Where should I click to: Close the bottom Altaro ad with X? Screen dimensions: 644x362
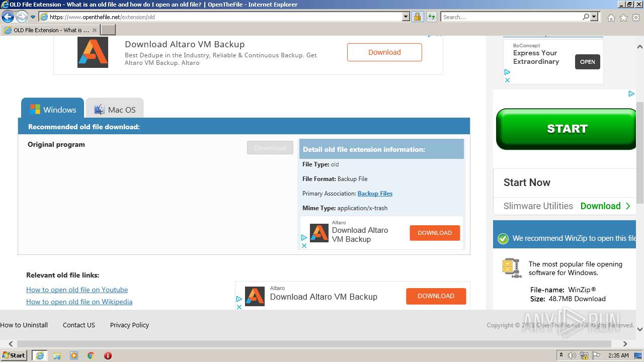tap(239, 307)
